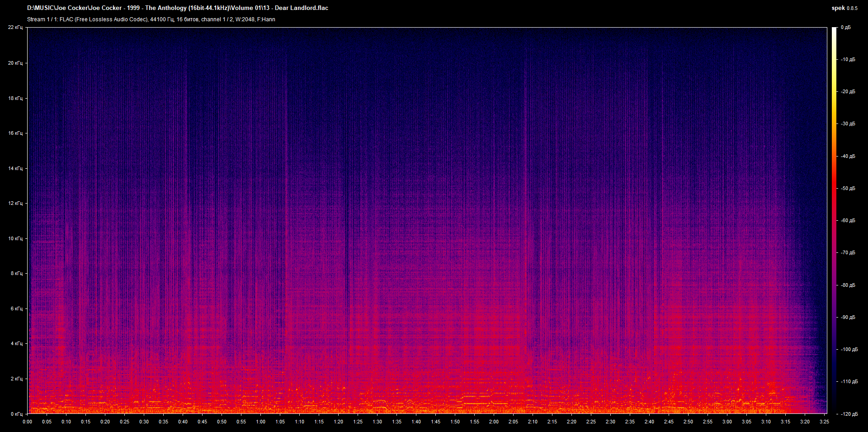
Task: Click the 0:30 time axis label
Action: point(144,422)
